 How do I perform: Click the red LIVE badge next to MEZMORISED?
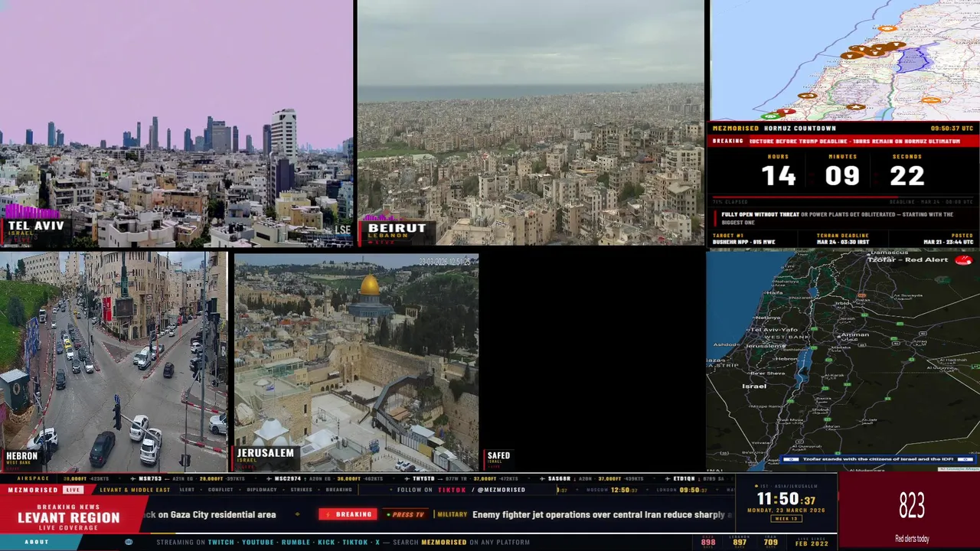73,490
